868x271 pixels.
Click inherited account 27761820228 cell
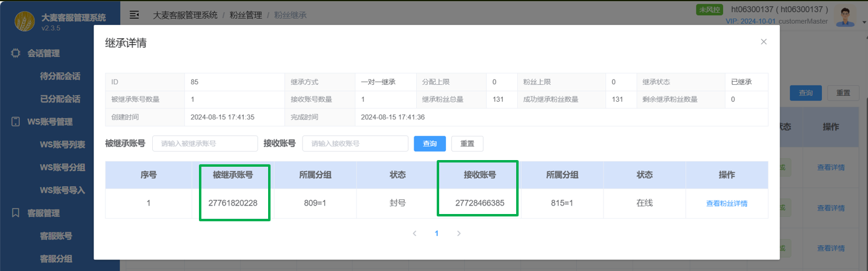coord(233,203)
